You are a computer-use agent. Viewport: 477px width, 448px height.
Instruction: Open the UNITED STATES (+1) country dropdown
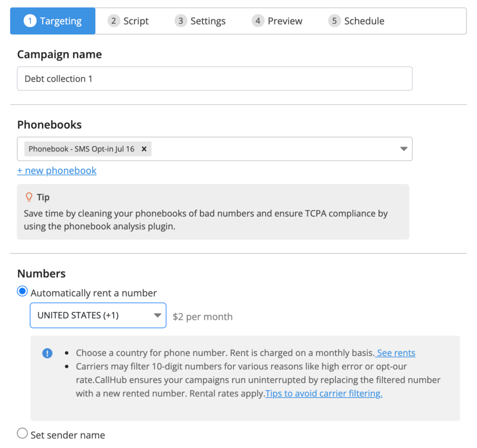point(98,316)
